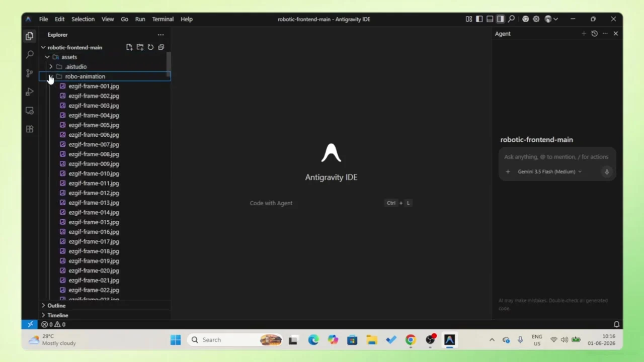Open settings gear in title bar
The width and height of the screenshot is (644, 362).
(x=536, y=19)
